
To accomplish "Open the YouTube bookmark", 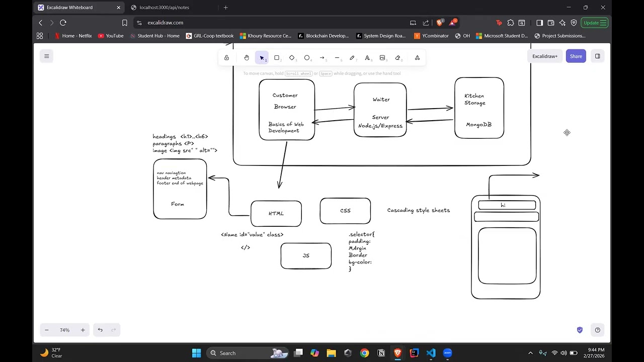I will pyautogui.click(x=111, y=36).
